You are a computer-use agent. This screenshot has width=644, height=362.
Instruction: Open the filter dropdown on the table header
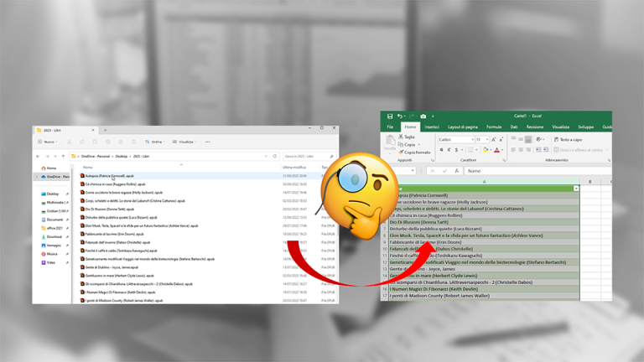pyautogui.click(x=576, y=189)
